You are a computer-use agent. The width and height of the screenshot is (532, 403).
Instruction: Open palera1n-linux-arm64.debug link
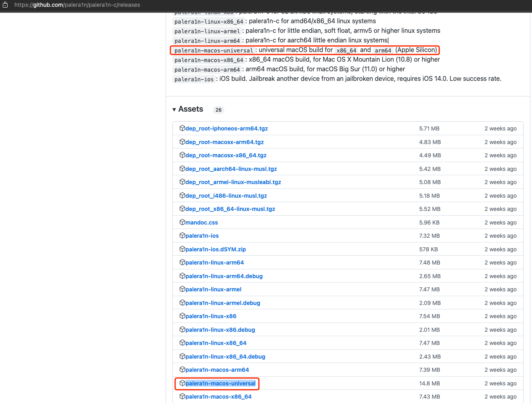[x=224, y=276]
